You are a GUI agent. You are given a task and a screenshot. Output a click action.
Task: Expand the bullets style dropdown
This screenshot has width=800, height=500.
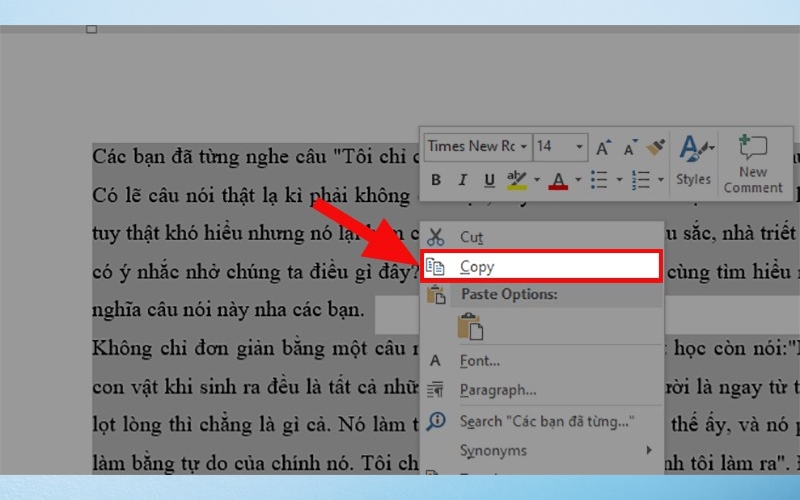[619, 180]
